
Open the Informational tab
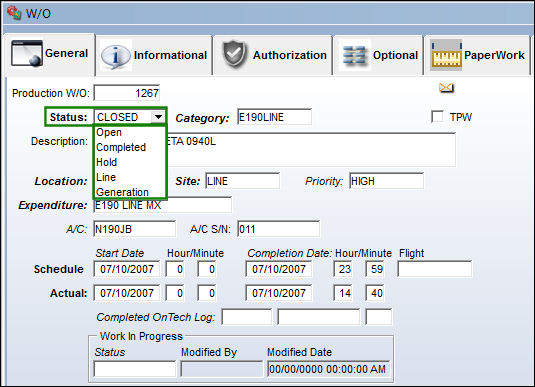click(x=154, y=55)
